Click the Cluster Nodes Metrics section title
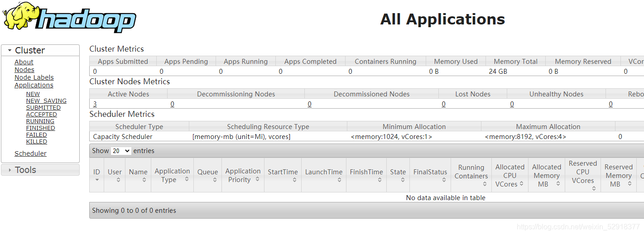Viewport: 644px width, 235px height. point(130,82)
